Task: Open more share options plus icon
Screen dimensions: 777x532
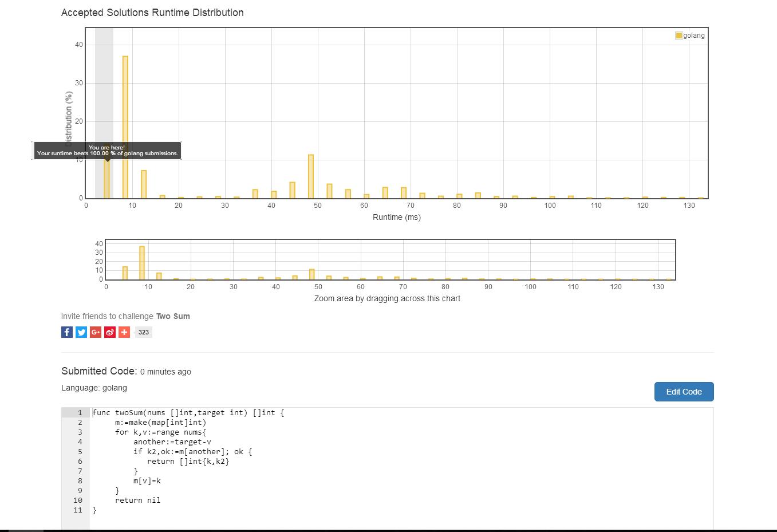Action: point(124,332)
